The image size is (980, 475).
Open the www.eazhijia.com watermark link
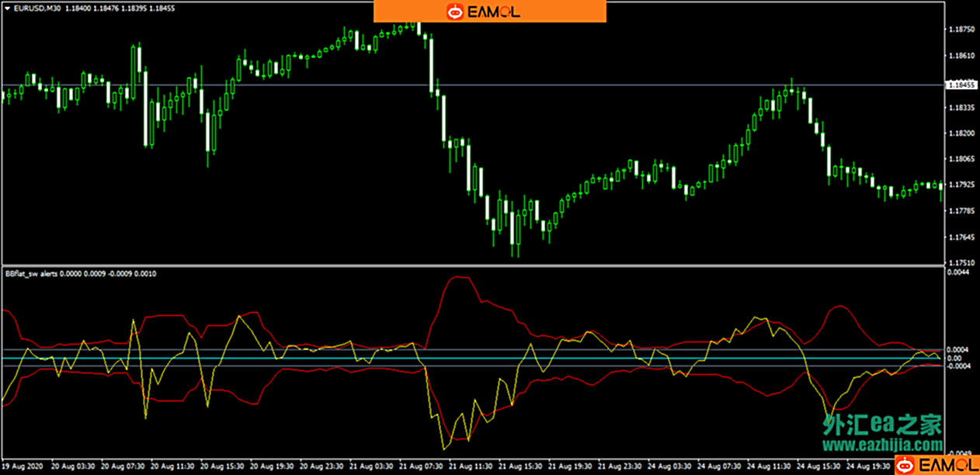[881, 446]
